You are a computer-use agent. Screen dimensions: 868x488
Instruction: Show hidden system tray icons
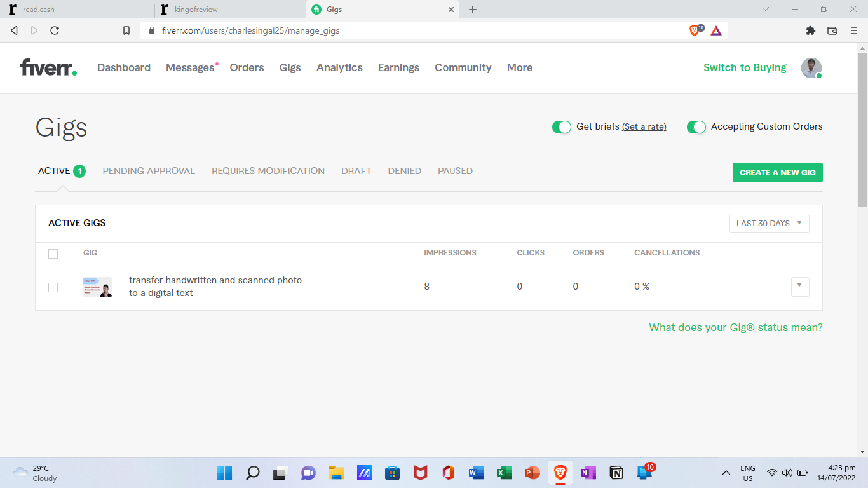click(726, 473)
